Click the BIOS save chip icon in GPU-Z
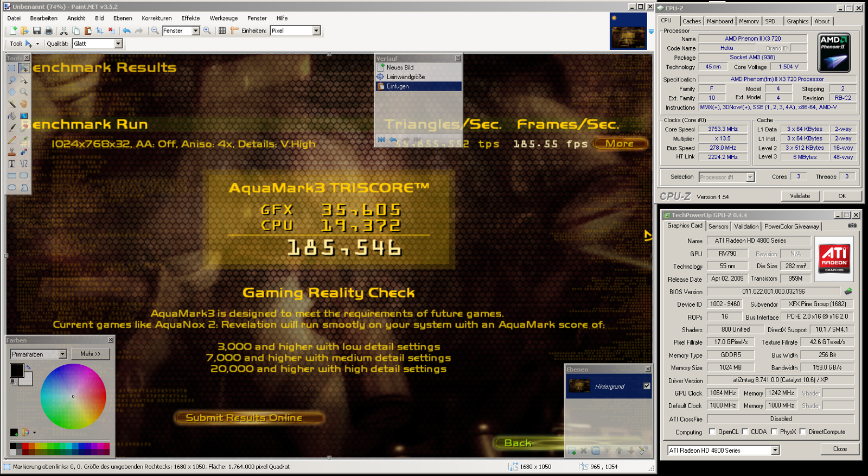The image size is (868, 476). coord(848,291)
